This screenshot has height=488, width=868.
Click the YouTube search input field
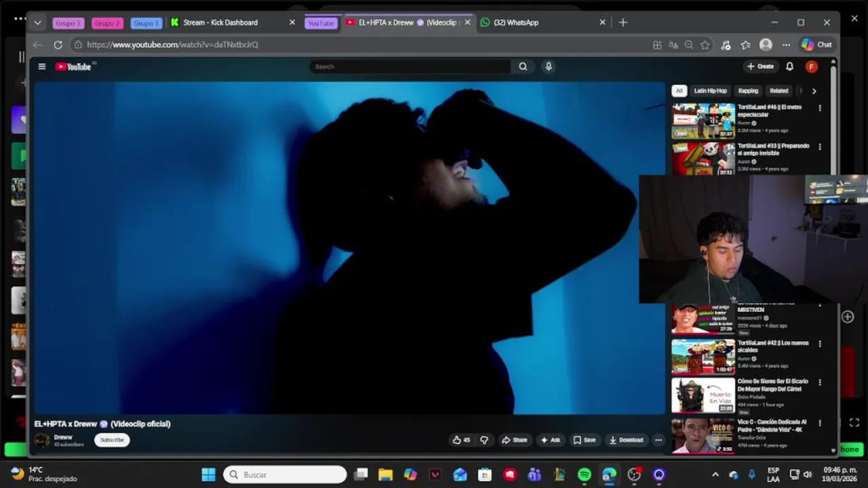pos(410,66)
